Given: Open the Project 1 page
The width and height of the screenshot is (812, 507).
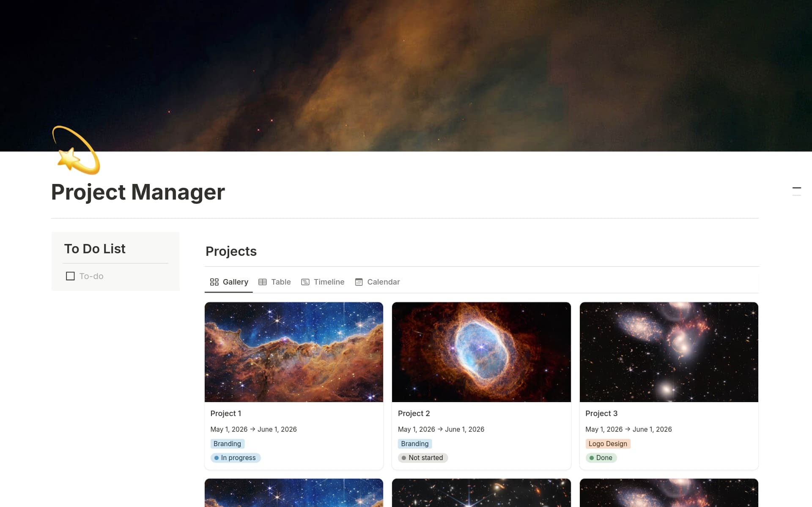Looking at the screenshot, I should [226, 413].
